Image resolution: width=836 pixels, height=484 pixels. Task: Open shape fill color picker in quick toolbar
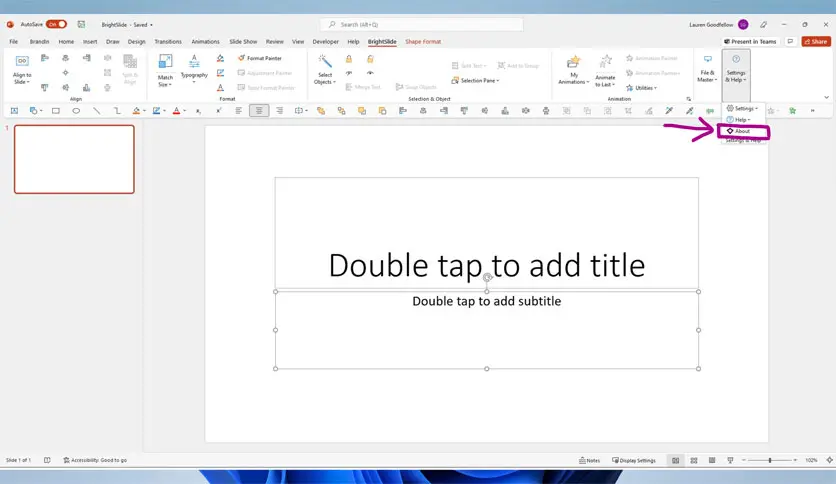[138, 111]
